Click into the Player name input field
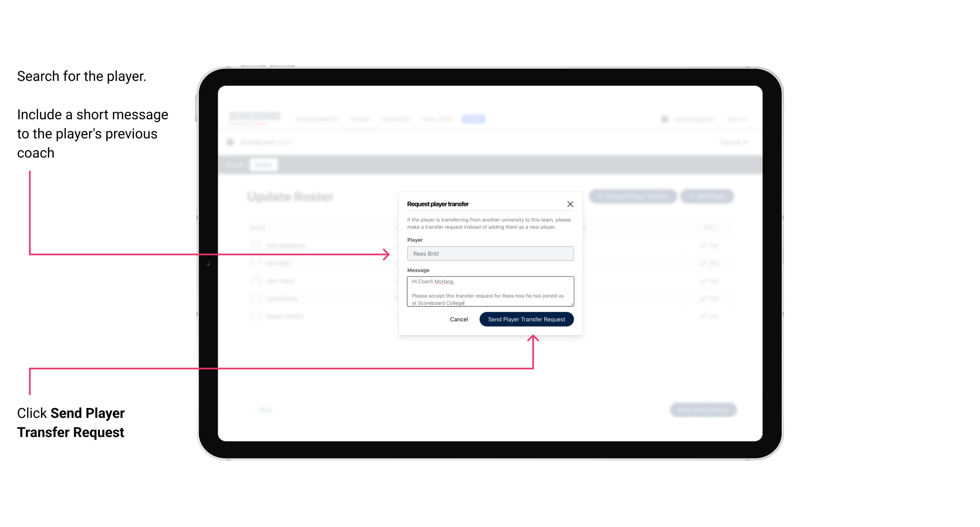The width and height of the screenshot is (980, 527). click(490, 254)
